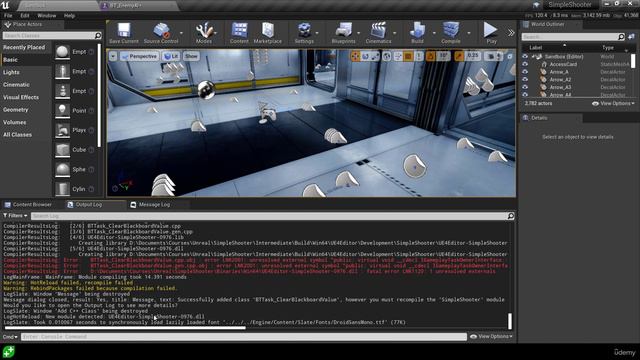The height and width of the screenshot is (360, 640).
Task: Toggle visibility of Arrow_A actor
Action: [525, 72]
